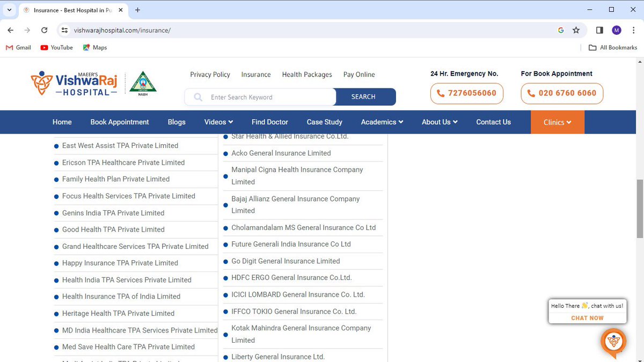The height and width of the screenshot is (362, 644).
Task: Click the browser forward arrow
Action: pyautogui.click(x=27, y=30)
